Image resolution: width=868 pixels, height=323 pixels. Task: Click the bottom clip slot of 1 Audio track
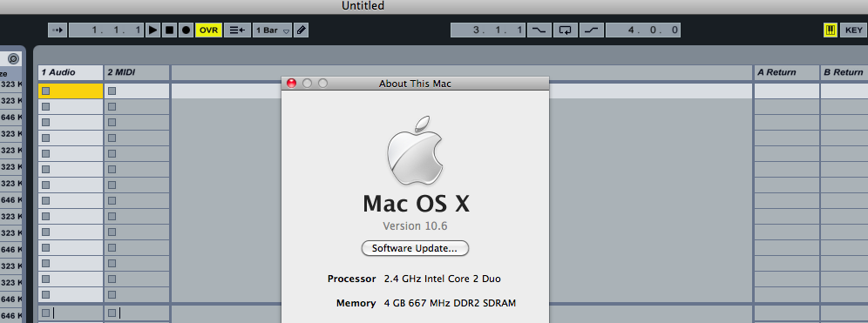tap(71, 294)
